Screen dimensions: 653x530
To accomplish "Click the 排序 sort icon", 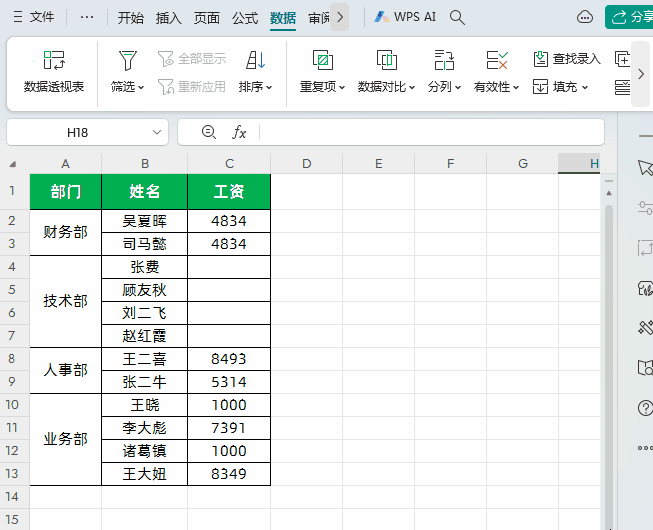I will [x=255, y=60].
